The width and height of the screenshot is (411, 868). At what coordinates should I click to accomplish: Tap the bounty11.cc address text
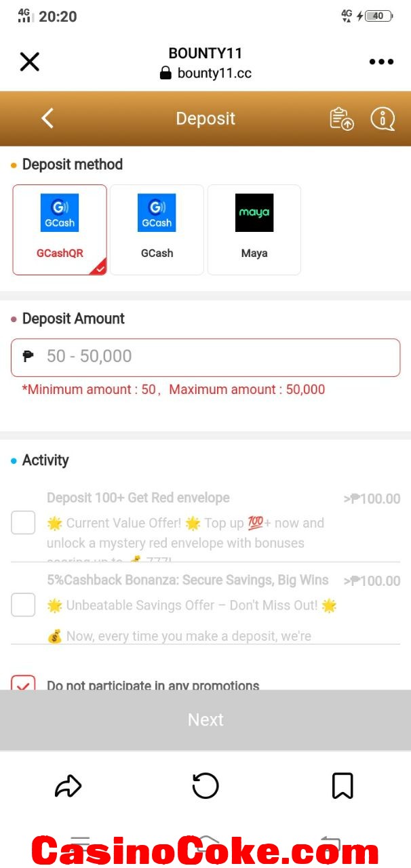click(x=214, y=73)
